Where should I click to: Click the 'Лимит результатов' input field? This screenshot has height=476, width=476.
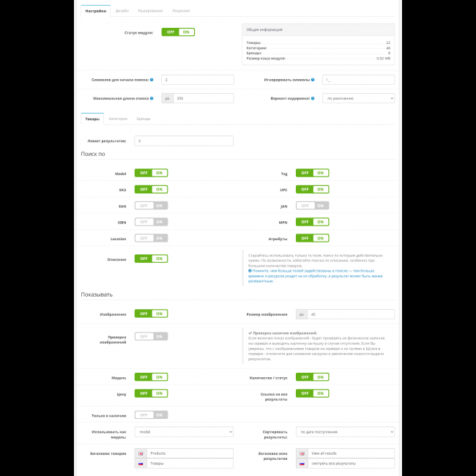184,141
